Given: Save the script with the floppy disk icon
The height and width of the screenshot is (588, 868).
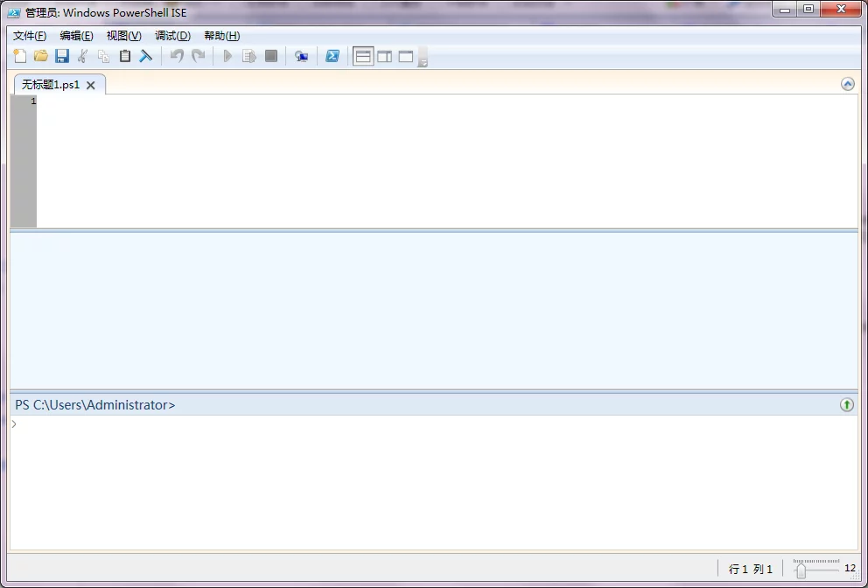Looking at the screenshot, I should pyautogui.click(x=62, y=56).
